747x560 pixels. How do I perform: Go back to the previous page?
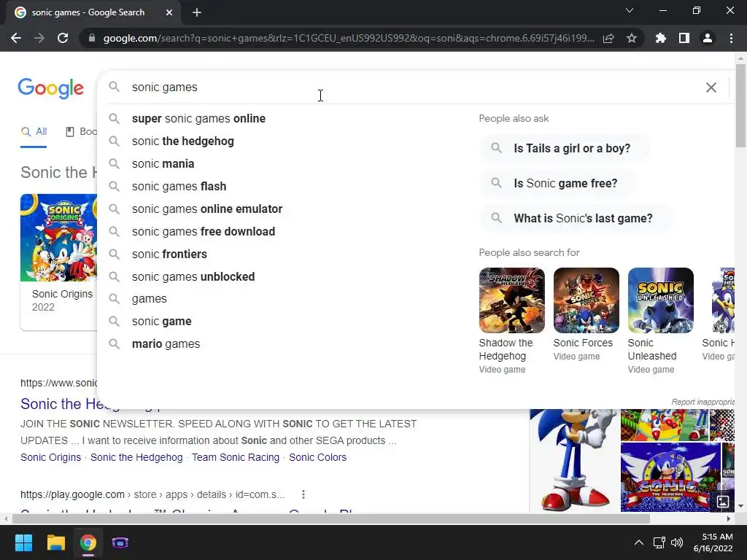[16, 38]
